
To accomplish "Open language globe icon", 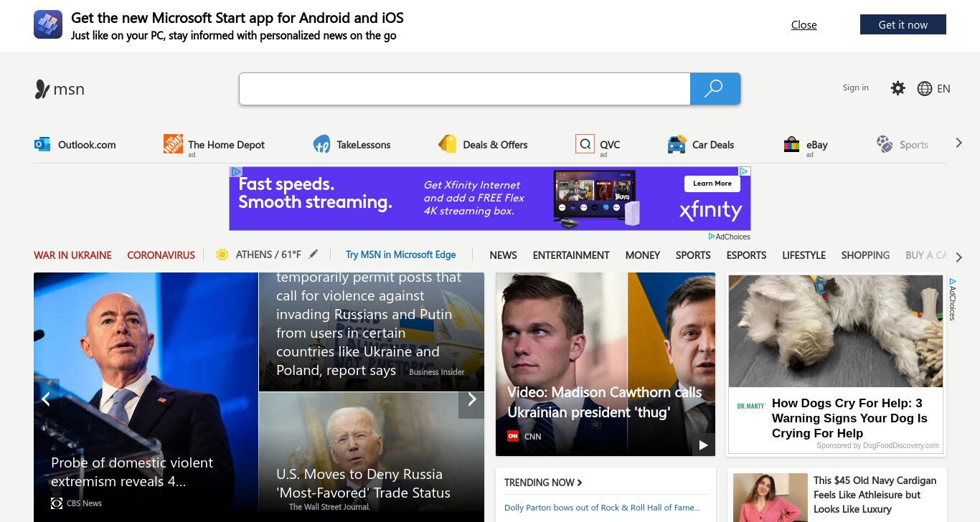I will (x=925, y=88).
